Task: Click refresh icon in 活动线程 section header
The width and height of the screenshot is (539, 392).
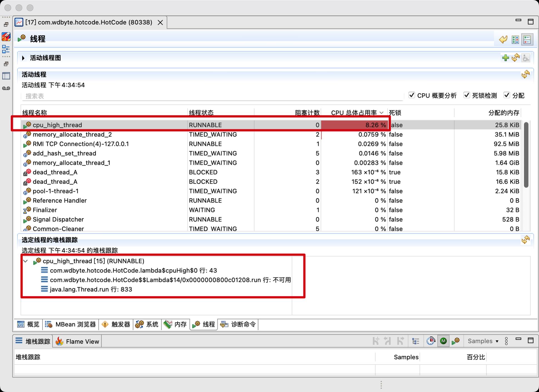Action: [525, 74]
